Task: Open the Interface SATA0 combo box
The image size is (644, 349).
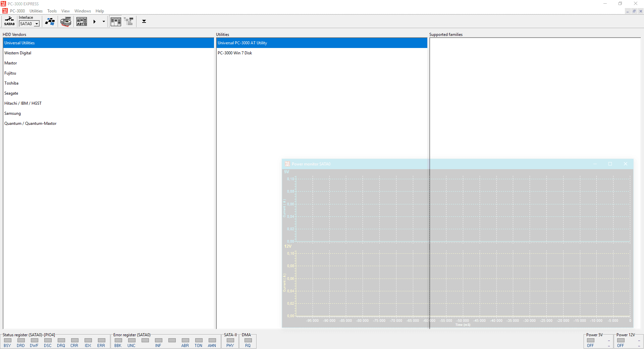Action: [x=30, y=24]
